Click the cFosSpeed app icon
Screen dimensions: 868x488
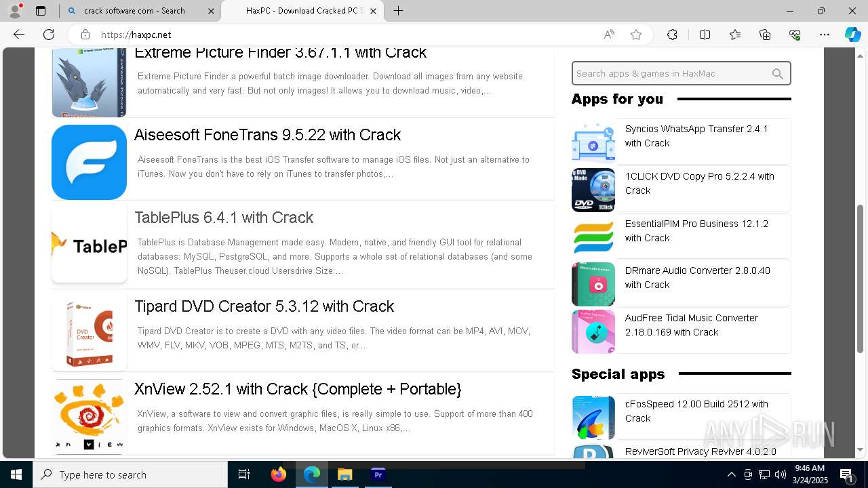(x=593, y=418)
